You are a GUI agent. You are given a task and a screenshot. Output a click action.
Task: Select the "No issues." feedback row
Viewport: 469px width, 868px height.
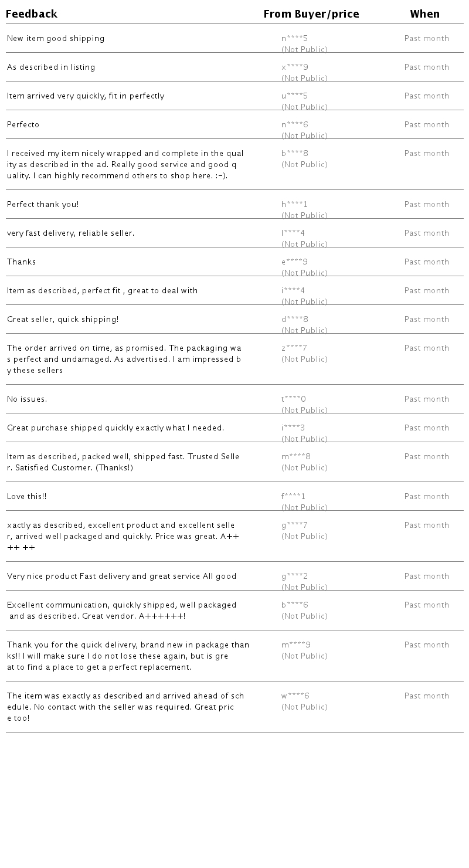[27, 399]
